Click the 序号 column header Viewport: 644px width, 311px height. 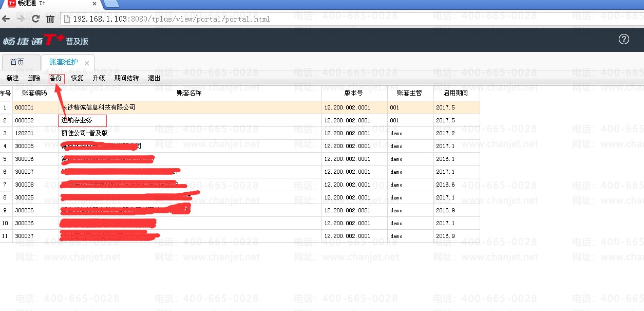(x=5, y=93)
